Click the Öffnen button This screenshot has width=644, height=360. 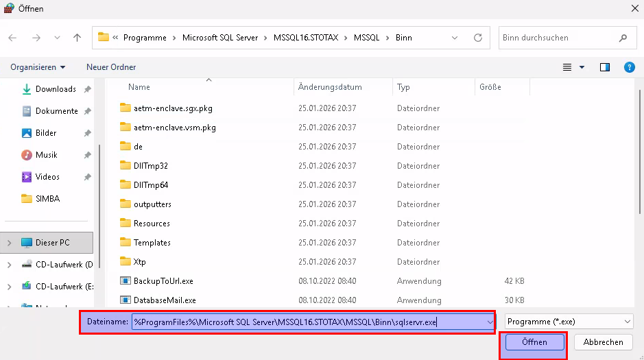[534, 342]
